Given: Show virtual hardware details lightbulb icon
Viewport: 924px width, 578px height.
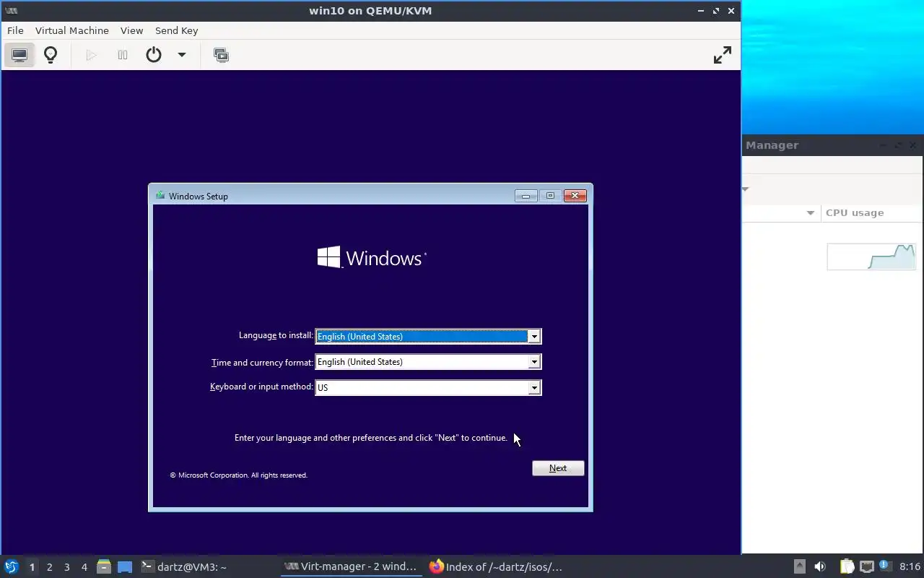Looking at the screenshot, I should pyautogui.click(x=51, y=55).
